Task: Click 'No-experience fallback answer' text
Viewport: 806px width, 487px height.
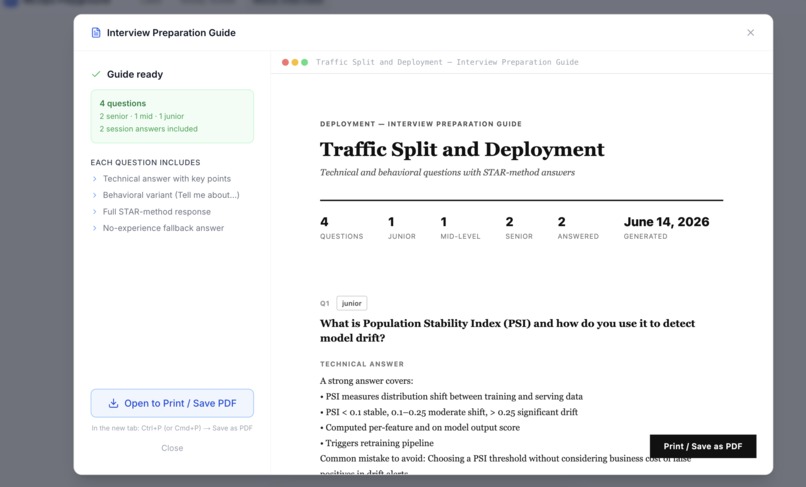Action: pyautogui.click(x=163, y=228)
